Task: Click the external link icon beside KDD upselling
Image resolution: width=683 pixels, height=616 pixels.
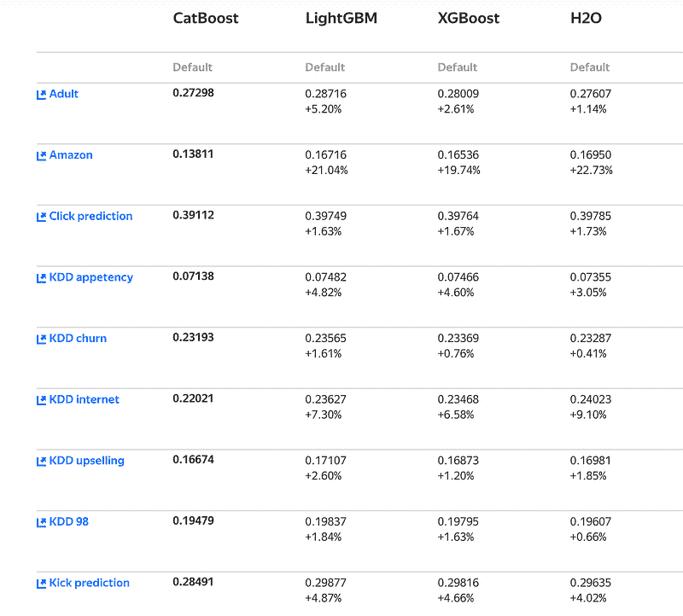Action: pos(41,462)
